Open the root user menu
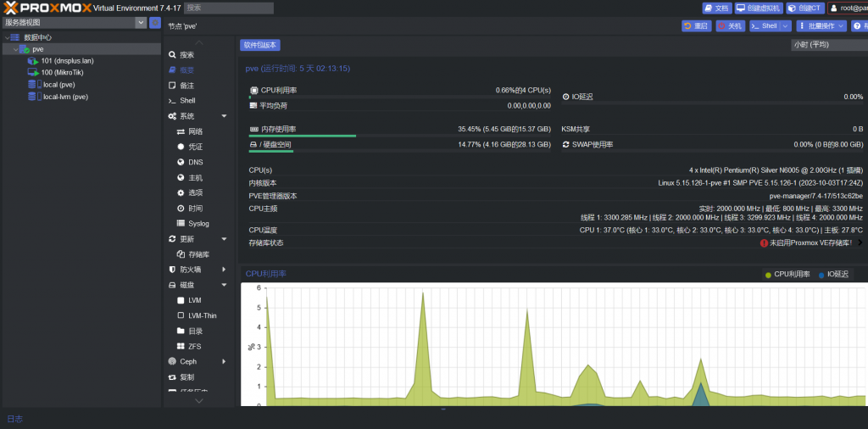Image resolution: width=868 pixels, height=429 pixels. [848, 8]
